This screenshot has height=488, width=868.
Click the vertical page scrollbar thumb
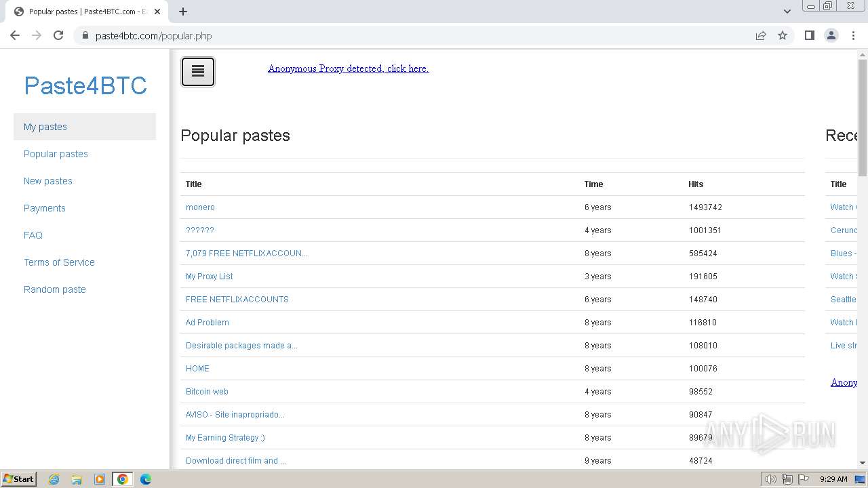[863, 119]
